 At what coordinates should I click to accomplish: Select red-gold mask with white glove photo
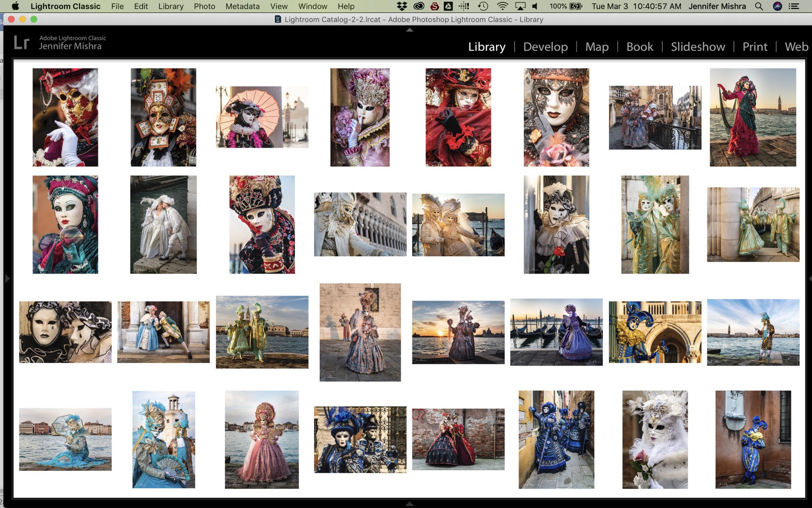(65, 117)
